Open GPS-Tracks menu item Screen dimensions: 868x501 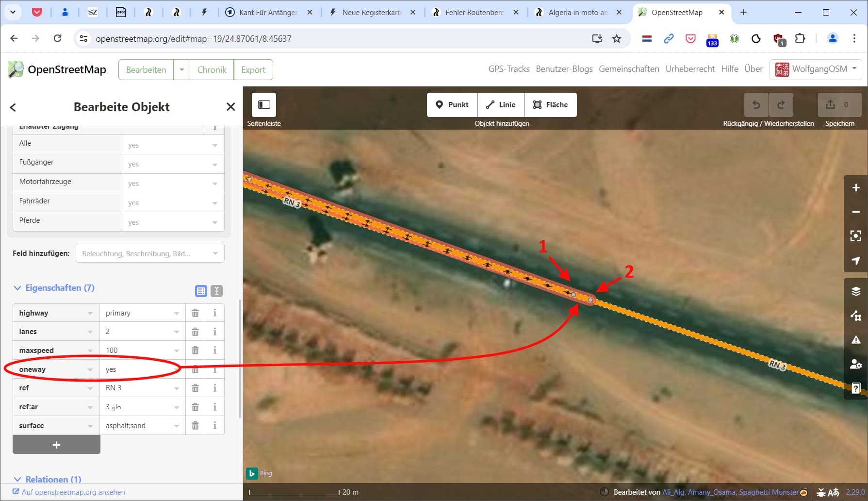point(509,69)
